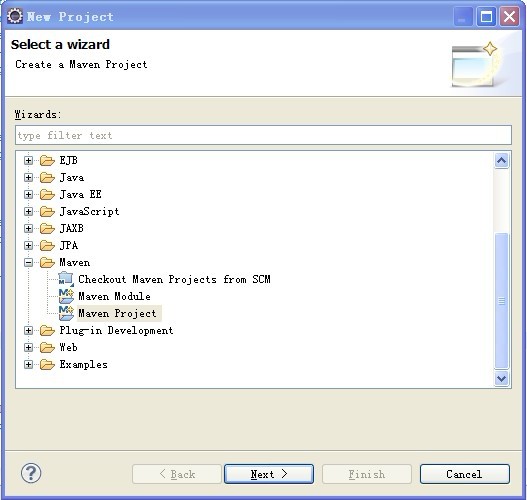Select the Maven Project label
Viewport: 527px width, 500px height.
[117, 314]
